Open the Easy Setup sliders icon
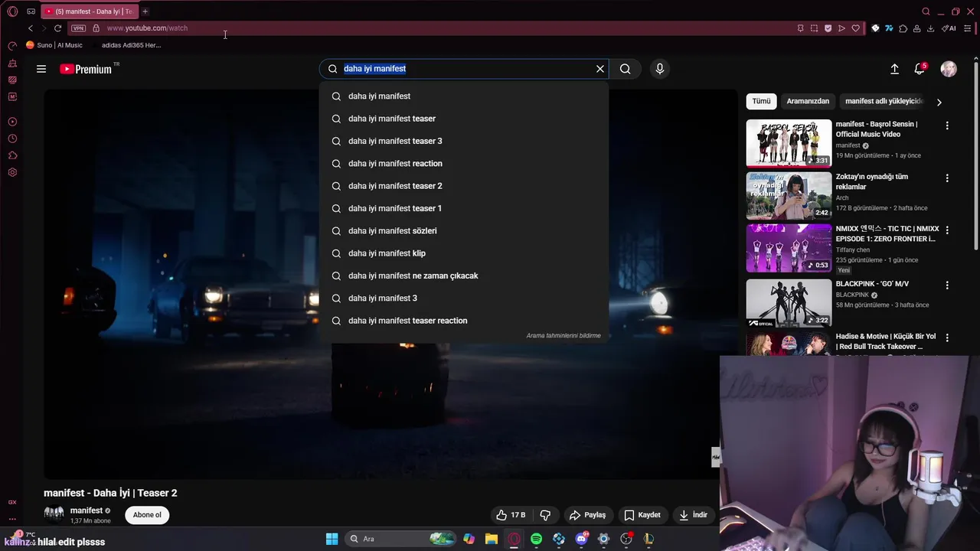 point(969,28)
